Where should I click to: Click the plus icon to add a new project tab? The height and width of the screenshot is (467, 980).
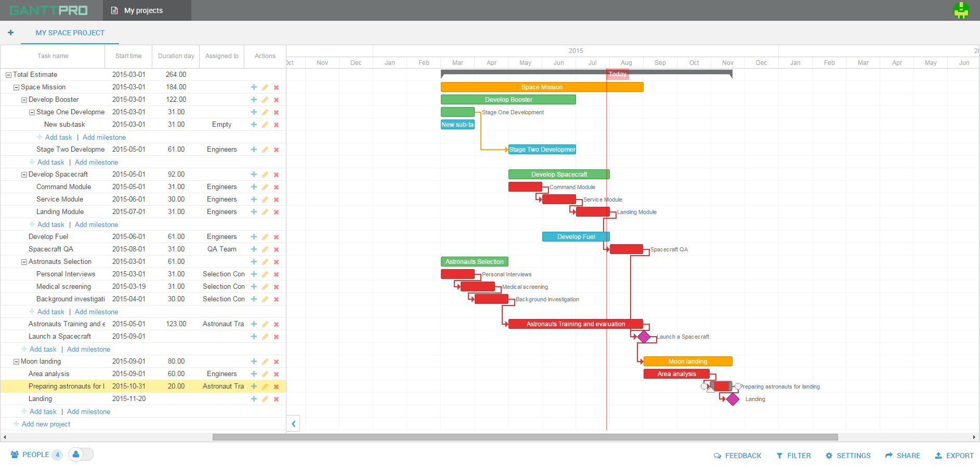pos(10,33)
